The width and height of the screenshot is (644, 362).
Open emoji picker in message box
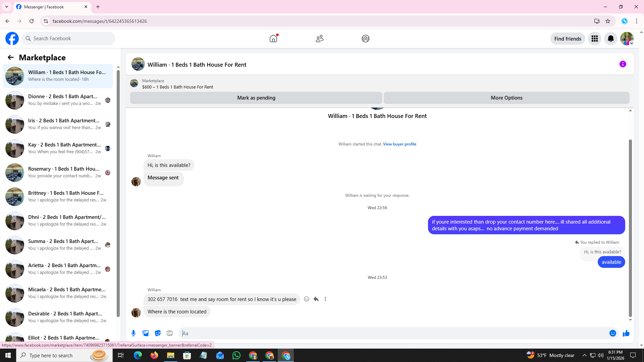[612, 333]
